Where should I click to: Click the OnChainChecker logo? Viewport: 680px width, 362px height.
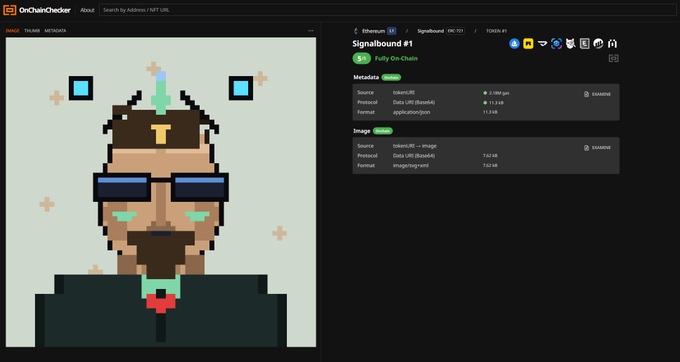click(37, 10)
